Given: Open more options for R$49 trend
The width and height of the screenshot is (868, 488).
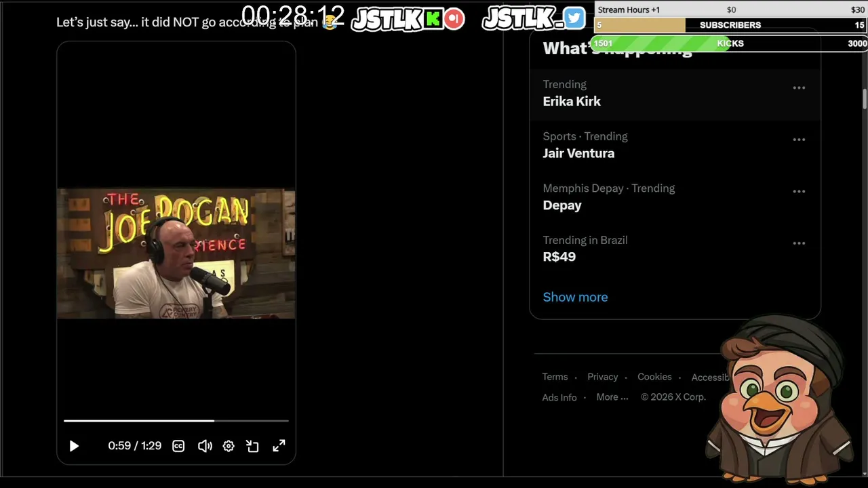Looking at the screenshot, I should coord(799,243).
